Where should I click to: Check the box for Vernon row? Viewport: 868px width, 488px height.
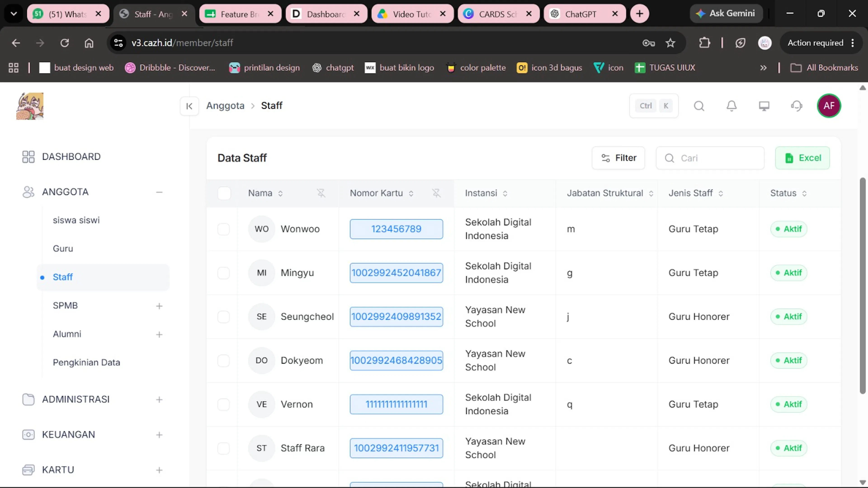coord(223,404)
